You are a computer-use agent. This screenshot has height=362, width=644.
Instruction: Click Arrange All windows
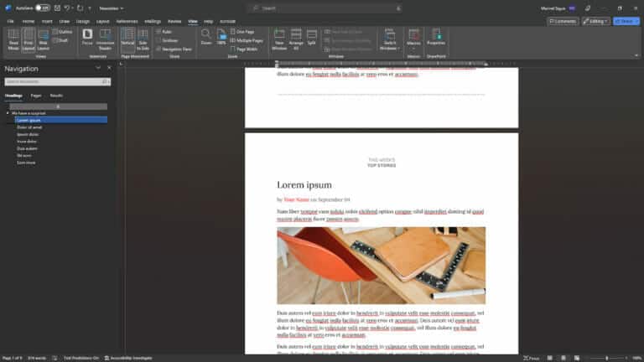[x=296, y=40]
